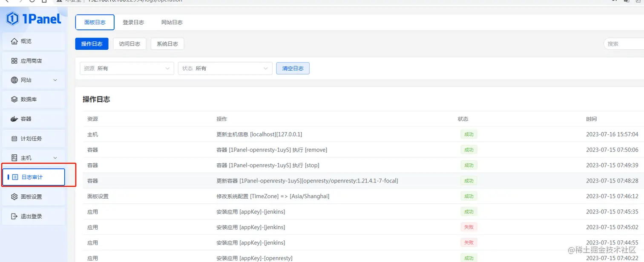Click timestamp 2023-07-15 07:48:28

pos(612,181)
